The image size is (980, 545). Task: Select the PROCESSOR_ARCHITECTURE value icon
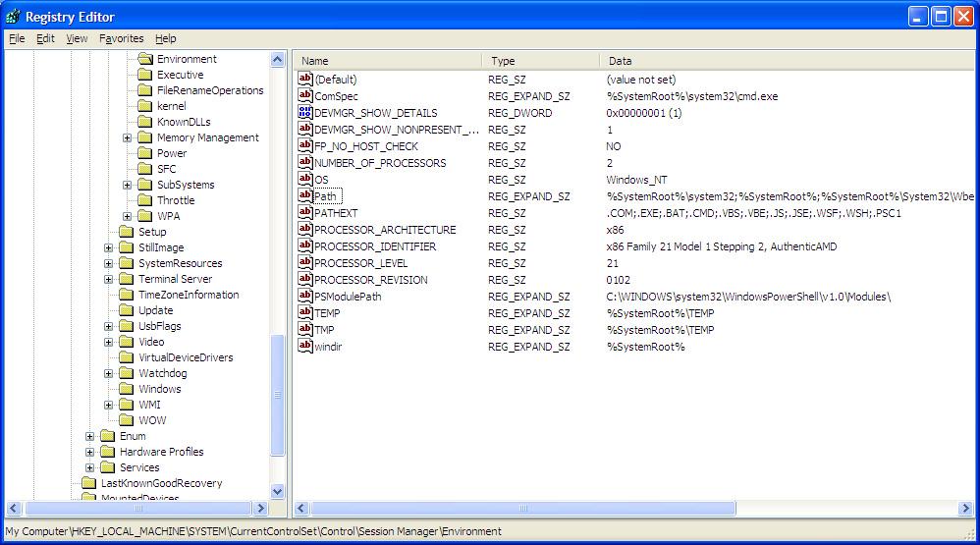pyautogui.click(x=304, y=230)
